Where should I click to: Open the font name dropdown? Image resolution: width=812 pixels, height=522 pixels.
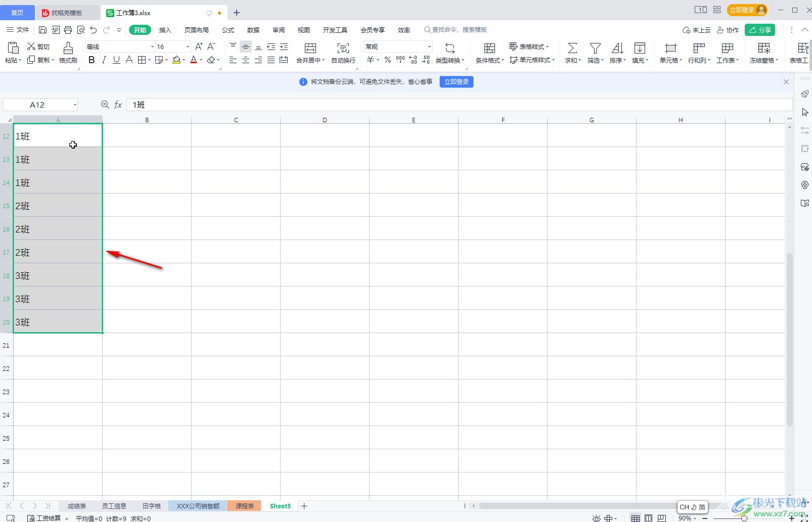coord(152,46)
